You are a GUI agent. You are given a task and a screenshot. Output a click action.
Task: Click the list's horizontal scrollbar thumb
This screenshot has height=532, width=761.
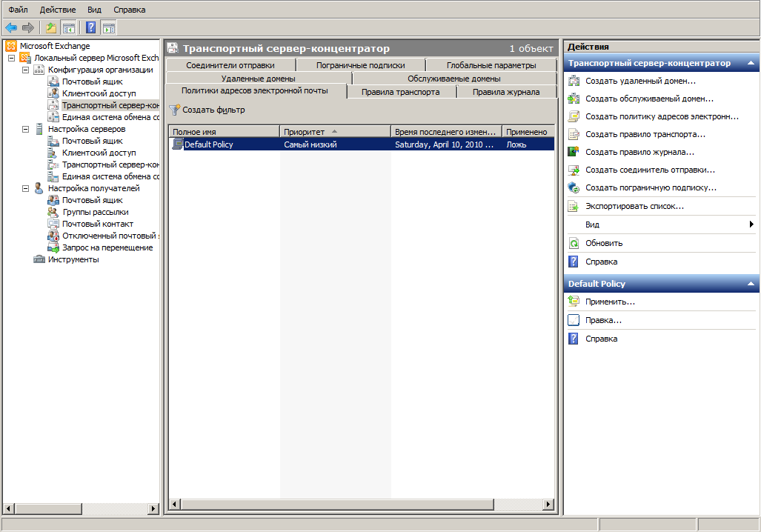click(337, 505)
